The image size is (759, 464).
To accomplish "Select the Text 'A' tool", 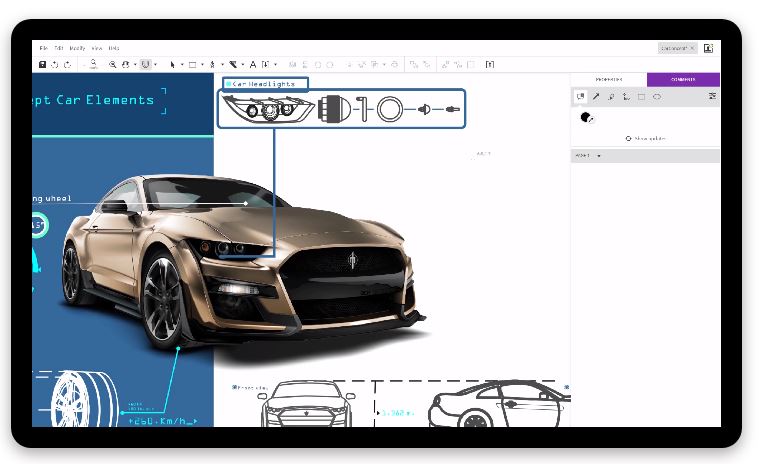I will tap(253, 64).
